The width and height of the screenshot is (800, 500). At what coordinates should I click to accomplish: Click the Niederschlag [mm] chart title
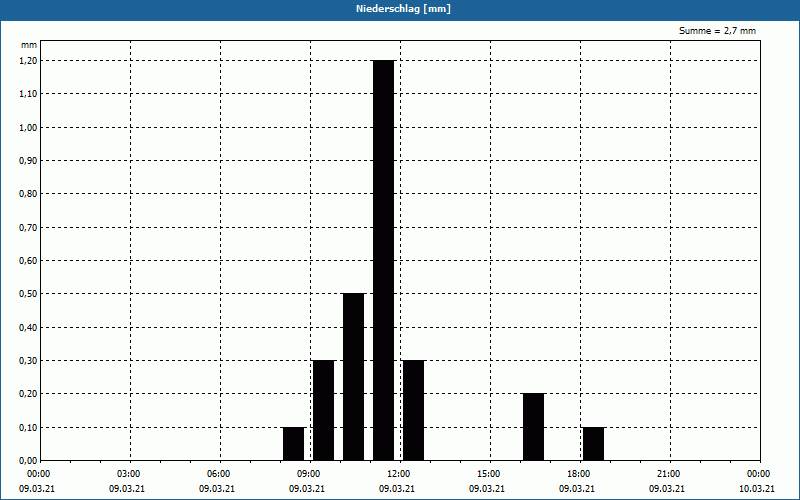[403, 9]
